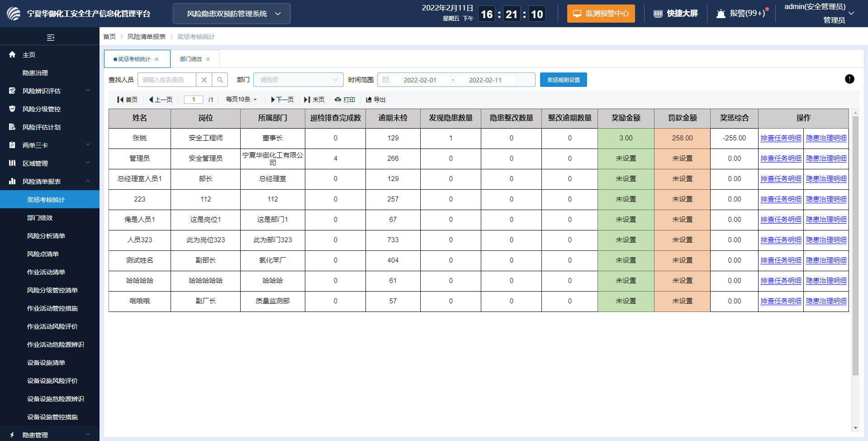868x441 pixels.
Task: Click the start date 2022-02-01 field
Action: [420, 80]
